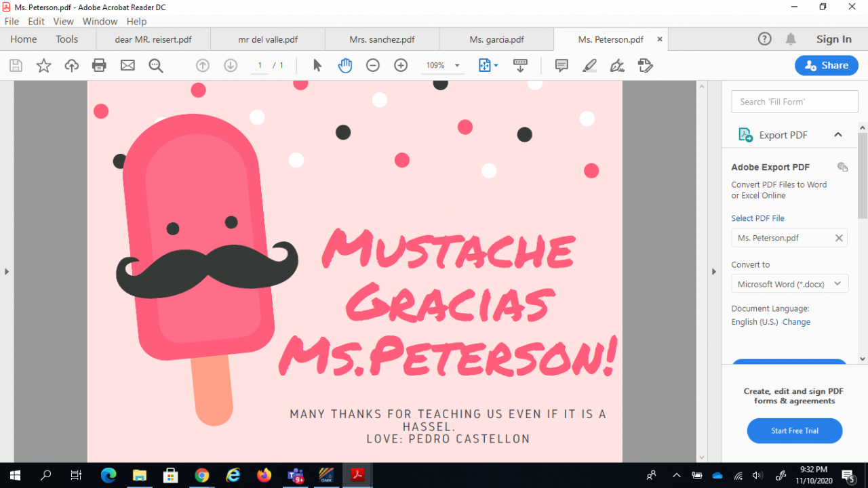Viewport: 868px width, 488px height.
Task: Switch to the Mrs. sanchez.pdf tab
Action: pyautogui.click(x=382, y=39)
